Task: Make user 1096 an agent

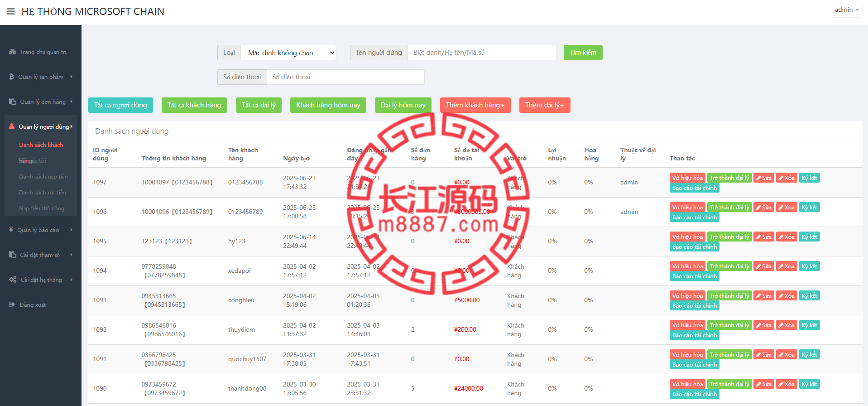Action: (x=729, y=208)
